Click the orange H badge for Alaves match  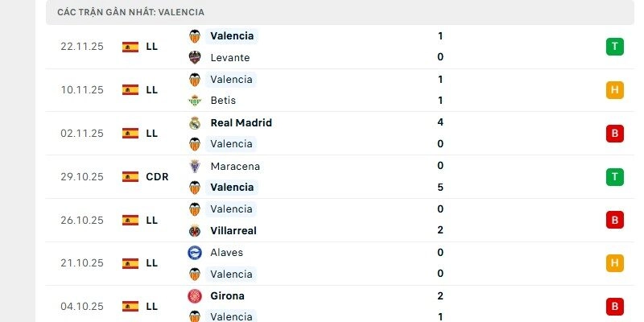point(615,263)
